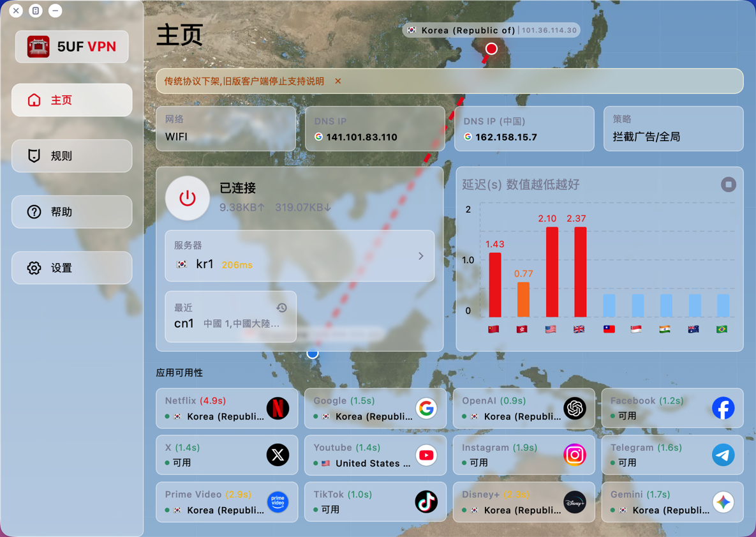Click the Facebook logo icon
Screen dimensions: 756x537
(x=723, y=409)
